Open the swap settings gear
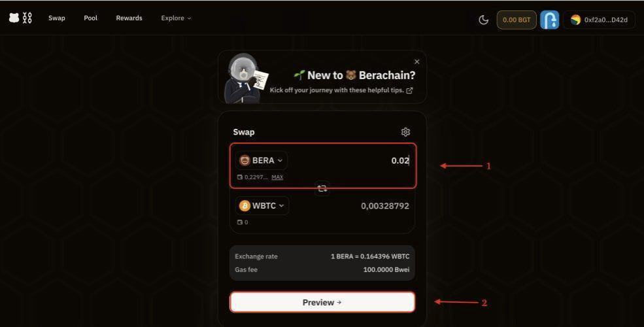The height and width of the screenshot is (327, 644). pyautogui.click(x=405, y=132)
